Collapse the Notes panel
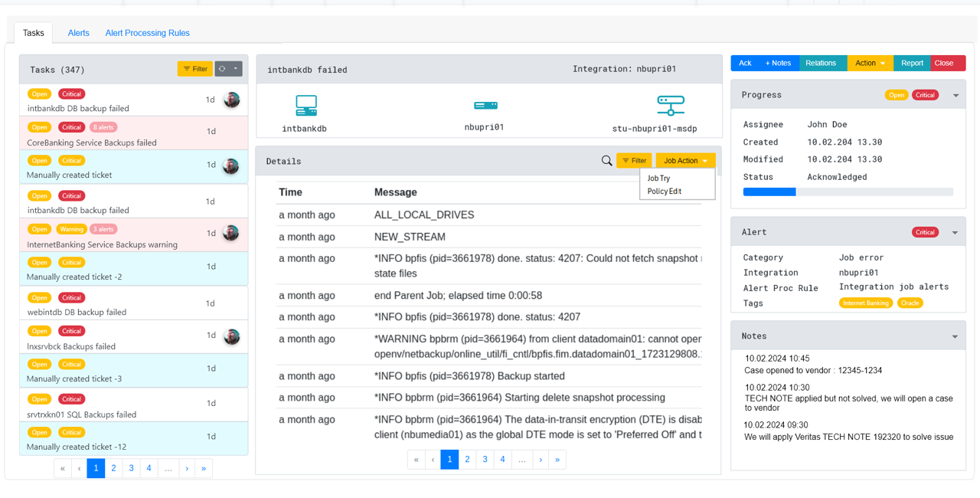This screenshot has height=498, width=980. pyautogui.click(x=954, y=336)
